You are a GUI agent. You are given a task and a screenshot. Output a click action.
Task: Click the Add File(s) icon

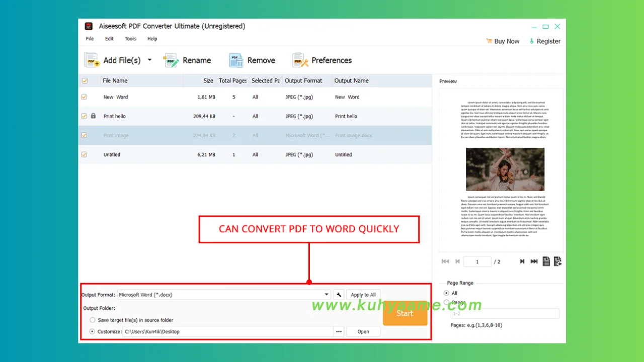tap(92, 60)
